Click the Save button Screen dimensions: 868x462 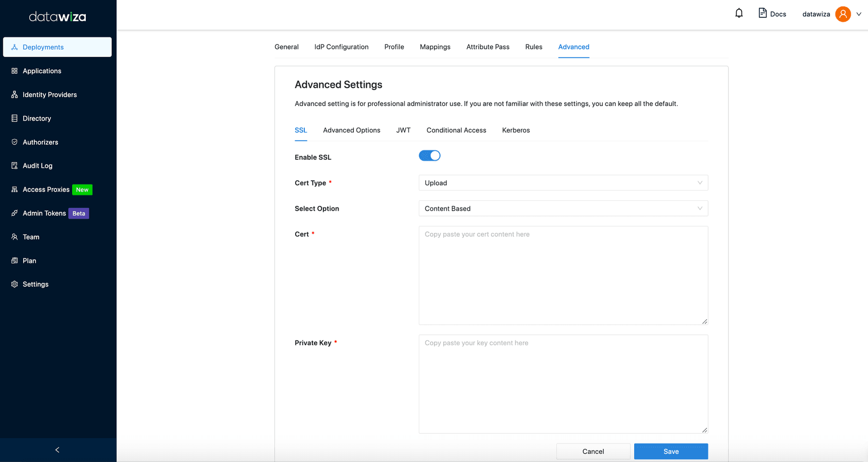click(671, 451)
